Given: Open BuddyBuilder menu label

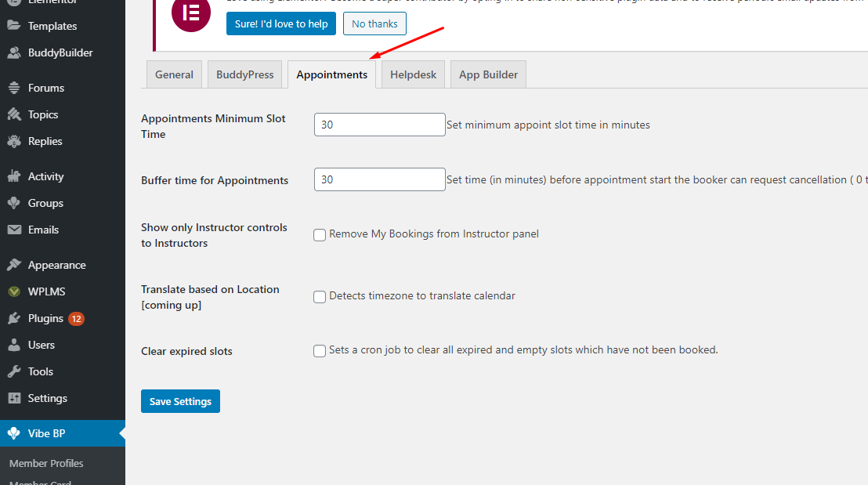Looking at the screenshot, I should [60, 52].
